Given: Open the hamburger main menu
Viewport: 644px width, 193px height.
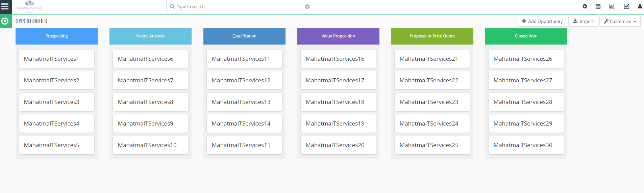Looking at the screenshot, I should tap(5, 6).
